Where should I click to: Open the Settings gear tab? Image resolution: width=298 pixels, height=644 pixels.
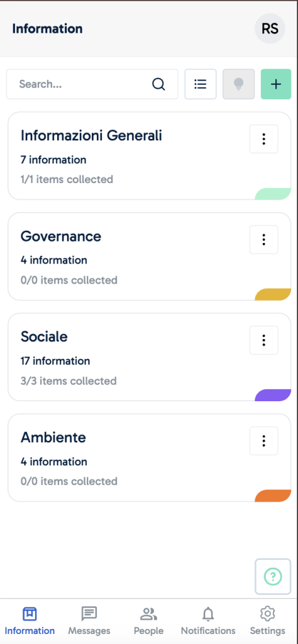point(268,621)
